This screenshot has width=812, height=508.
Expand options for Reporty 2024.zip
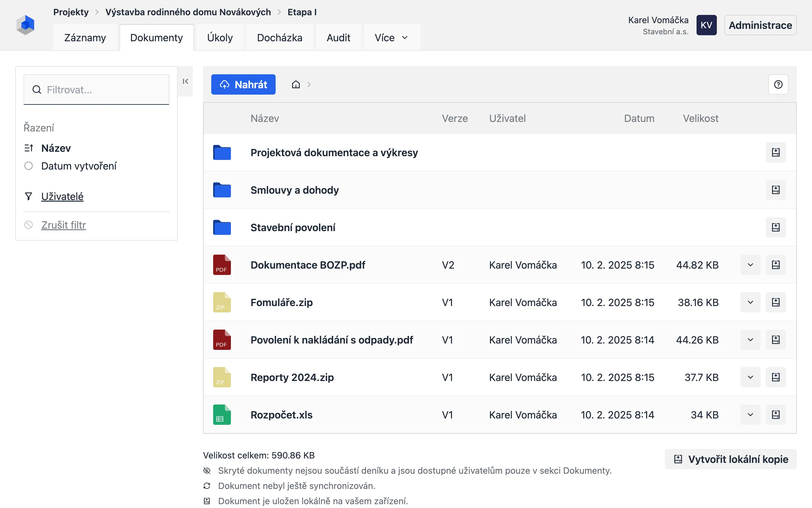(750, 377)
